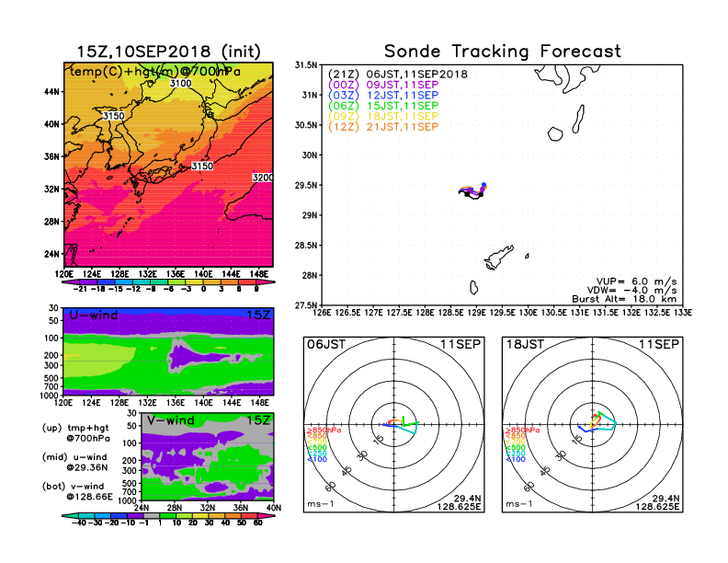Image resolution: width=728 pixels, height=563 pixels.
Task: Click the "Sonde Tracking Forecast" heading
Action: click(503, 52)
